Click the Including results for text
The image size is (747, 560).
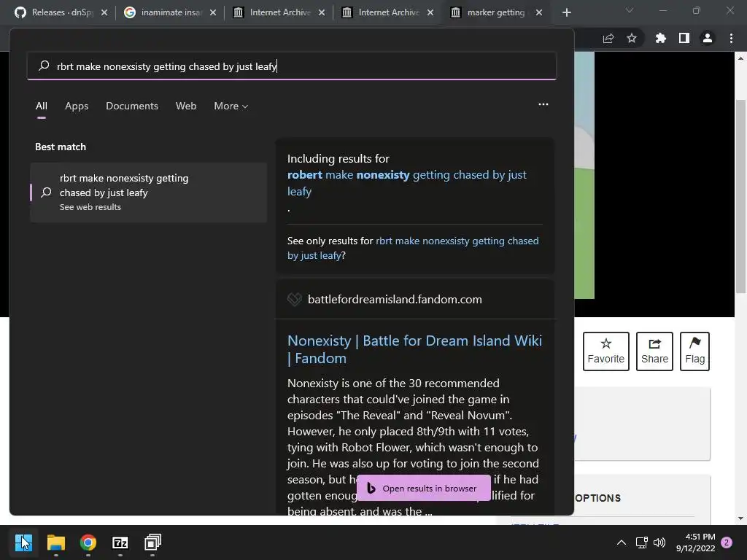click(x=338, y=158)
